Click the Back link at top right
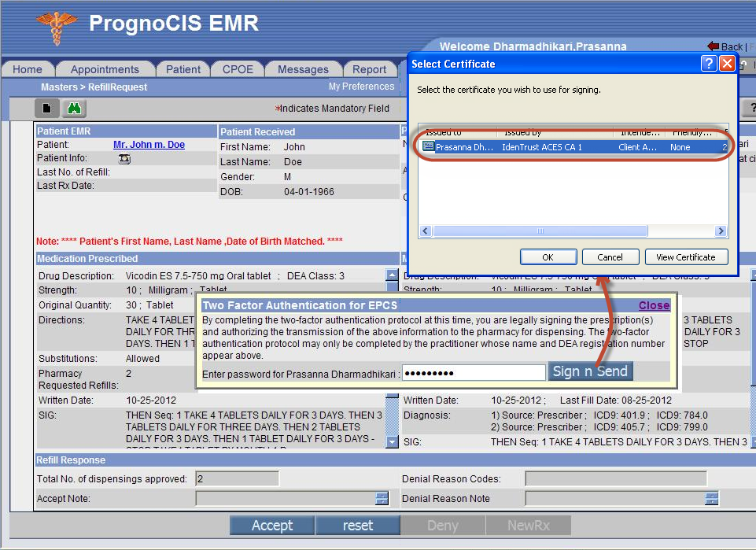This screenshot has height=550, width=756. [x=732, y=46]
